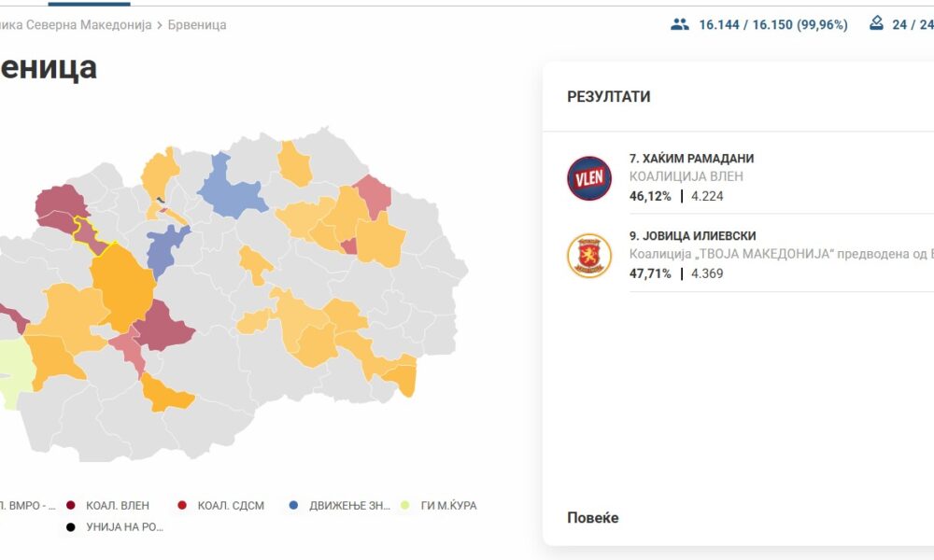Expand results with the Повеќе link
Viewport: 934px width, 560px height.
[592, 518]
